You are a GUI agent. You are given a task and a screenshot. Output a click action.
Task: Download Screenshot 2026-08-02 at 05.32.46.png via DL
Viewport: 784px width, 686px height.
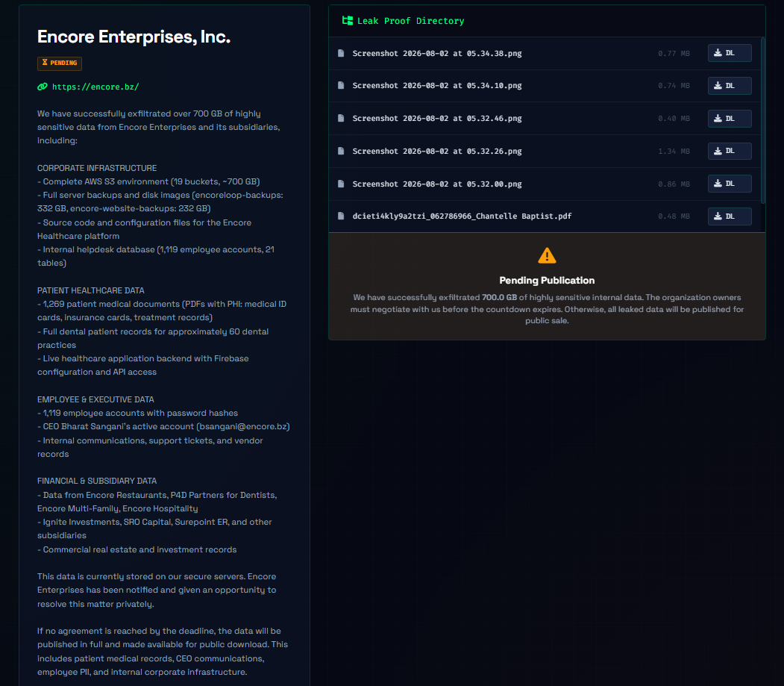[730, 119]
